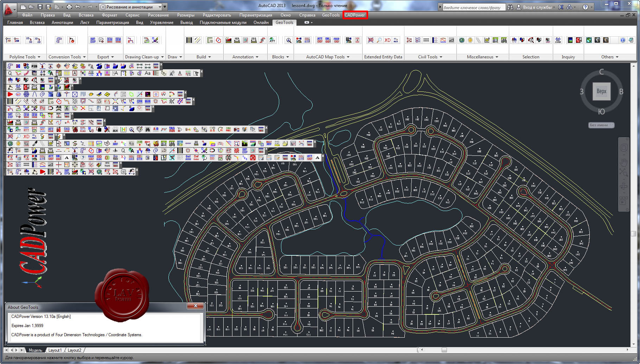This screenshot has height=364, width=640.
Task: Switch to the Управление ribbon tab
Action: (162, 23)
